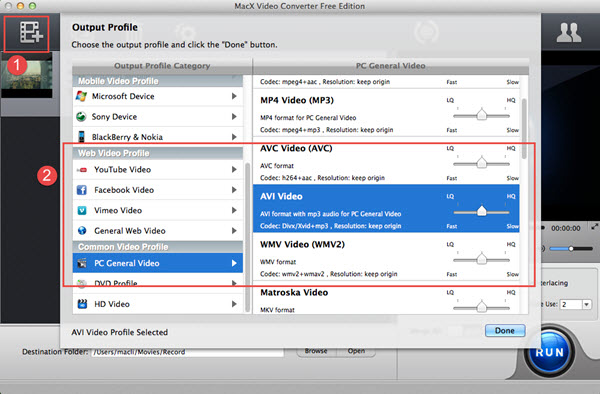Click the Facebook Video blue icon
The image size is (600, 394).
click(82, 190)
